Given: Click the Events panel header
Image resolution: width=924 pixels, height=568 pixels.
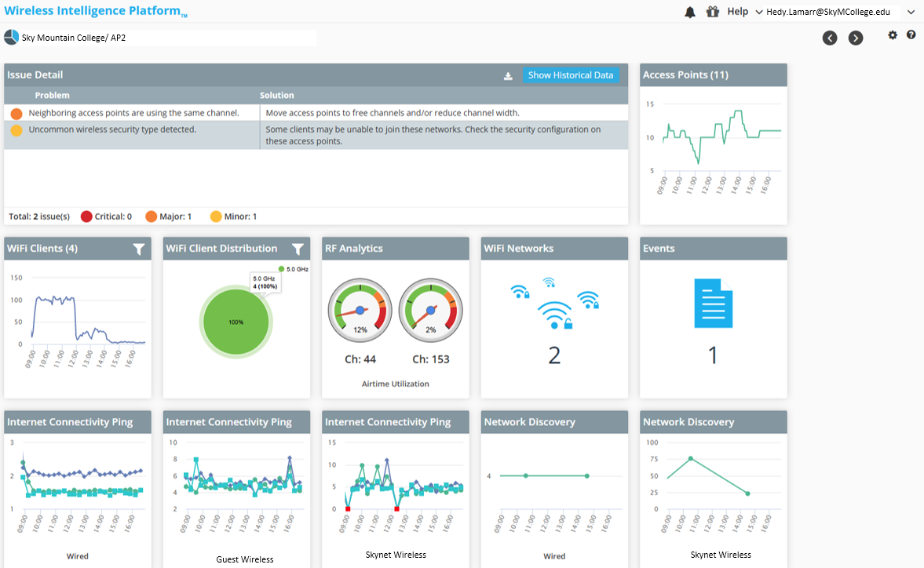Looking at the screenshot, I should pyautogui.click(x=714, y=249).
